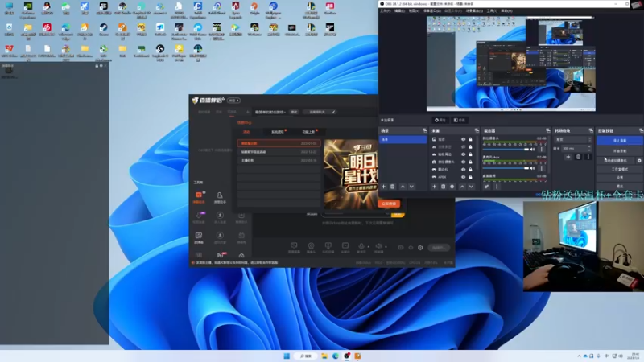Open Mic/Aux channel three-dot menu
The image size is (644, 362).
click(x=542, y=168)
